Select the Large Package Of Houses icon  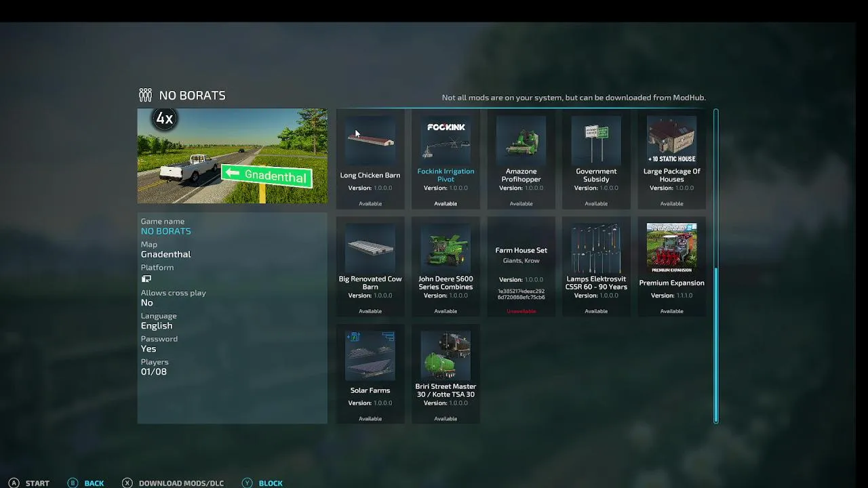click(671, 140)
